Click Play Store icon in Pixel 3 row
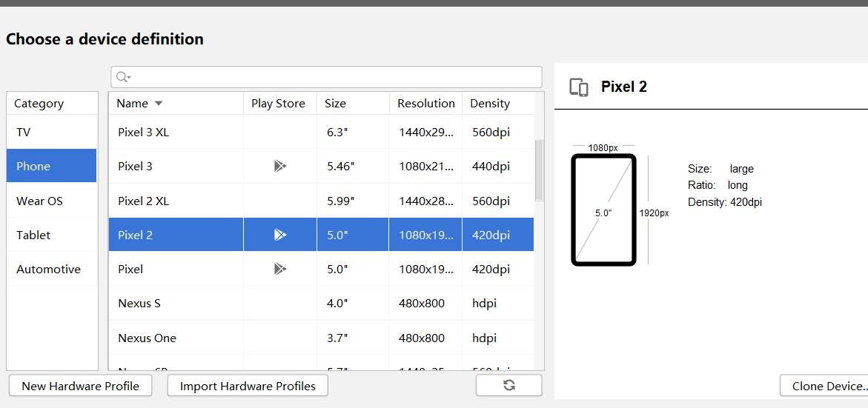Screen dimensions: 868x408 coord(279,166)
